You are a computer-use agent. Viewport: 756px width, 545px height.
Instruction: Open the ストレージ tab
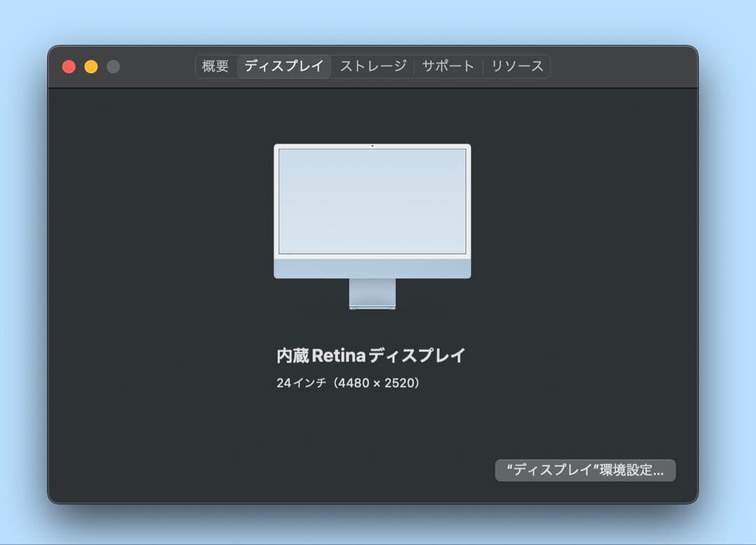(x=373, y=66)
